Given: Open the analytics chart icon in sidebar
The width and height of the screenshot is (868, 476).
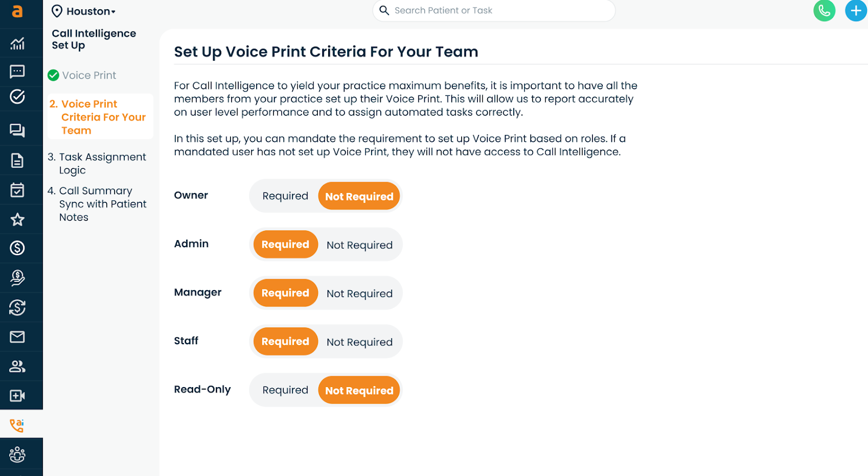Looking at the screenshot, I should pyautogui.click(x=17, y=43).
